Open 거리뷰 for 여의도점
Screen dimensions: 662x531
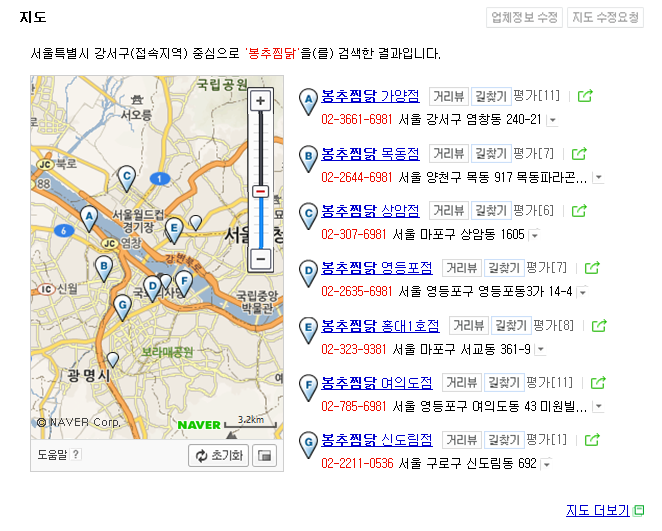click(x=462, y=382)
